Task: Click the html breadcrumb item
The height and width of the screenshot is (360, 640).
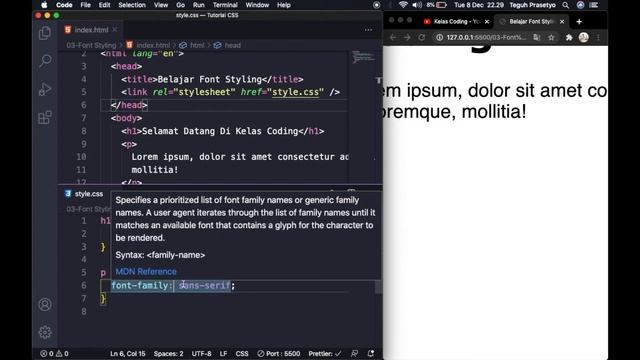Action: 192,45
